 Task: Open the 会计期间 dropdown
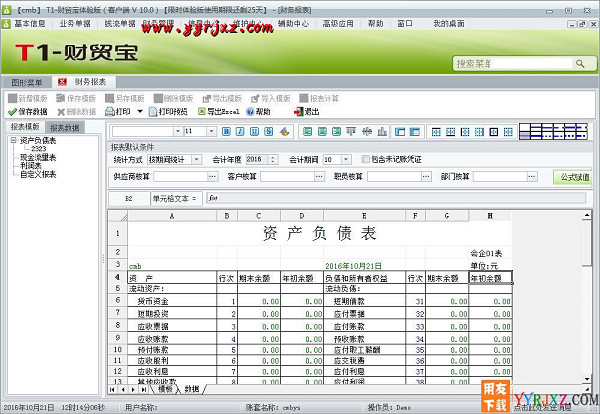click(x=346, y=159)
